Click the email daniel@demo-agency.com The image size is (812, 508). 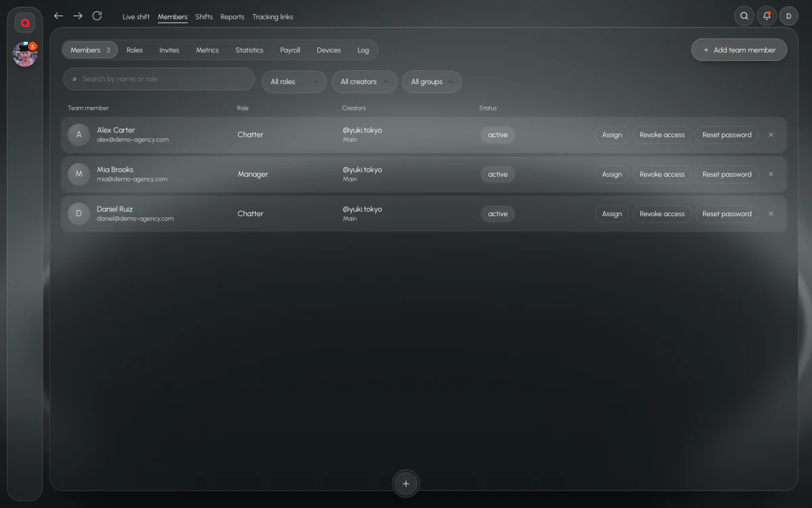135,219
